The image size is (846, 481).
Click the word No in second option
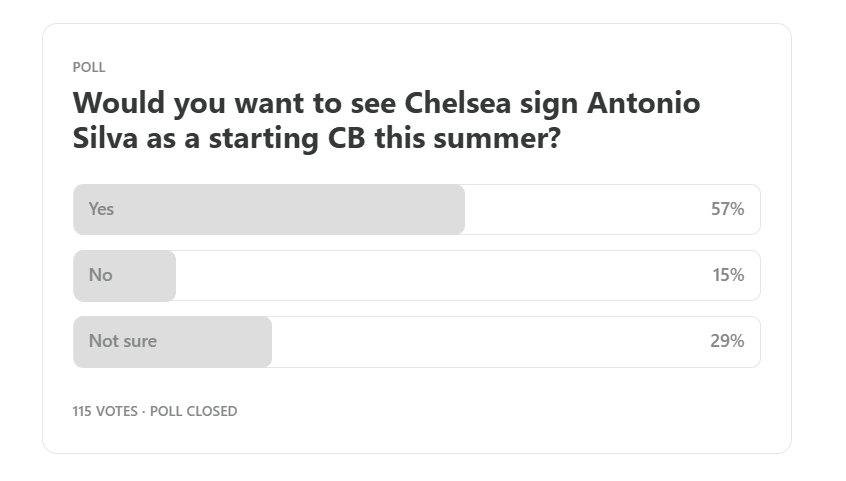point(100,275)
